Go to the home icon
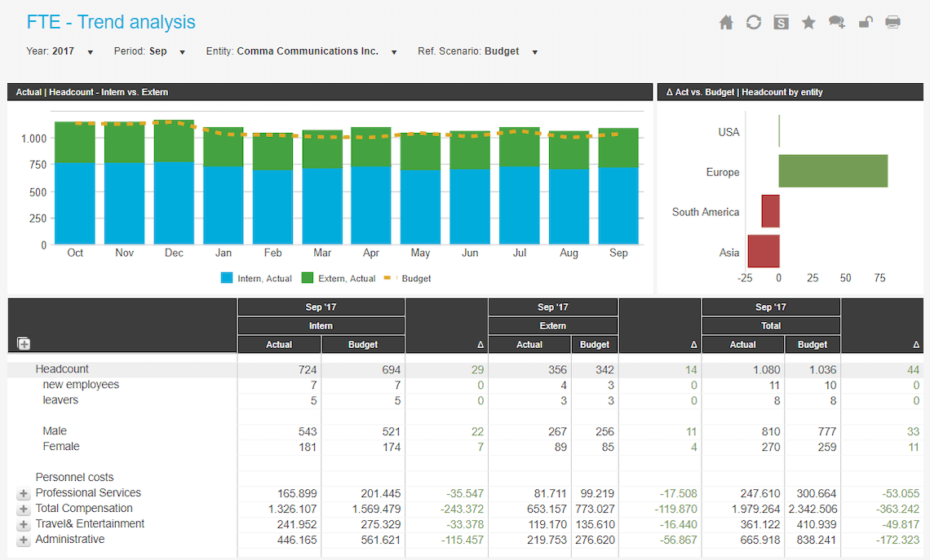This screenshot has height=560, width=930. [726, 23]
